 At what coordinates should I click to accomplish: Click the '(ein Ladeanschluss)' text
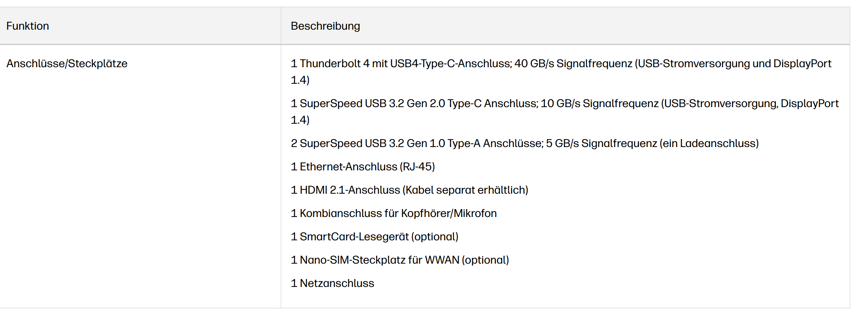709,143
